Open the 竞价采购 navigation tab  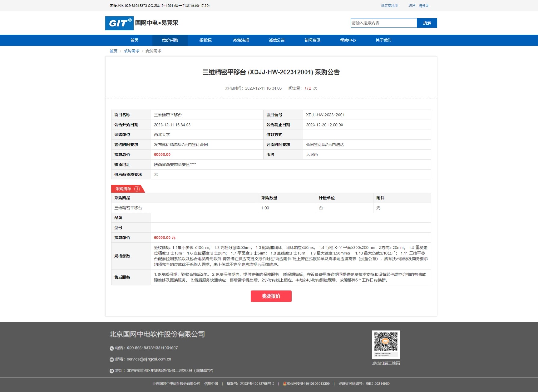pos(170,40)
